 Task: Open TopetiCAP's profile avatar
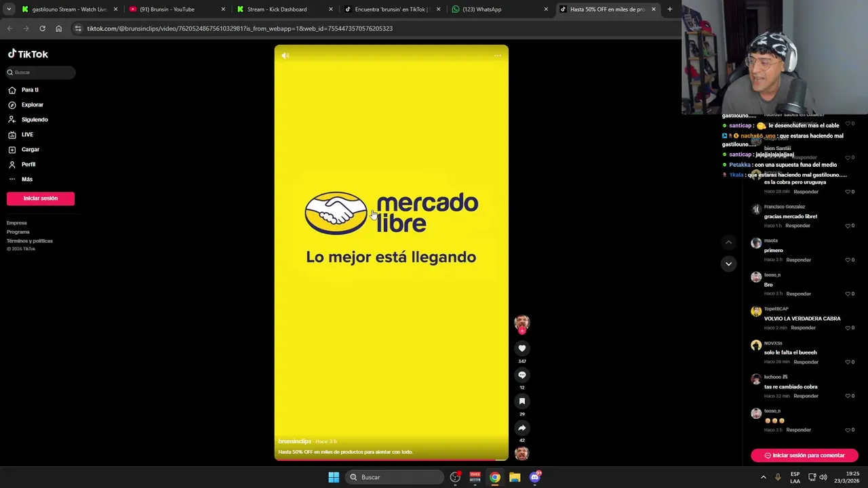pyautogui.click(x=756, y=311)
